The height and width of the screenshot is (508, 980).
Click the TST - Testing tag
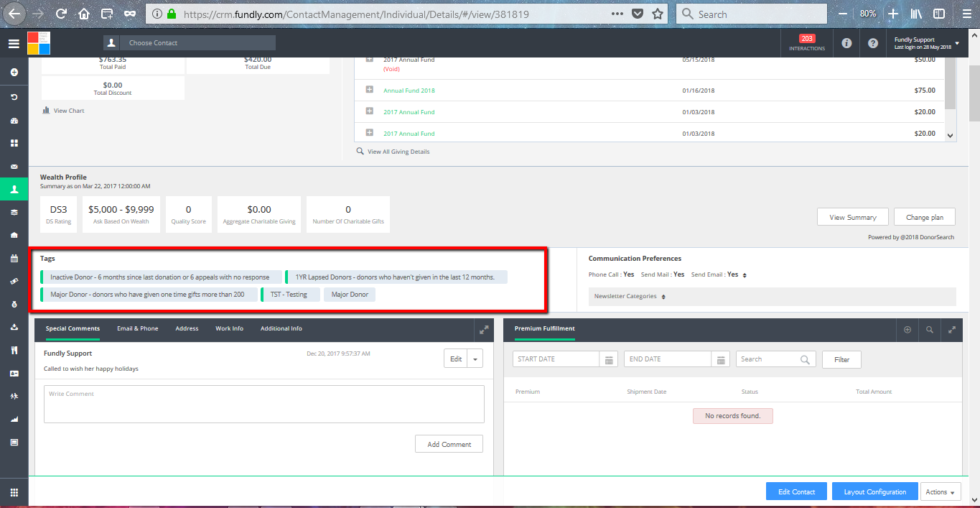tap(290, 295)
